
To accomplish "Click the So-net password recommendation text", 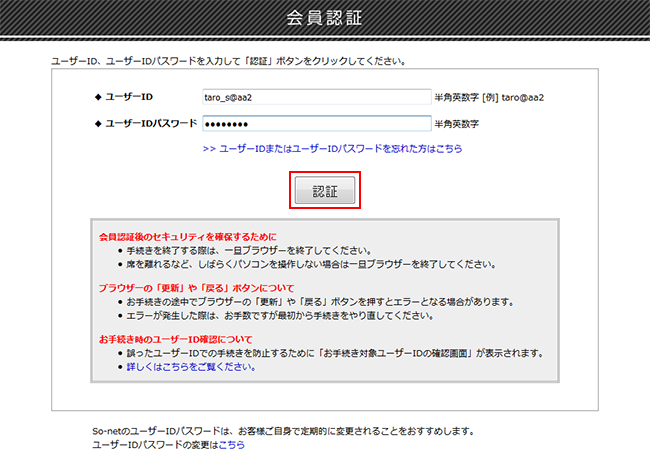I will click(x=282, y=431).
